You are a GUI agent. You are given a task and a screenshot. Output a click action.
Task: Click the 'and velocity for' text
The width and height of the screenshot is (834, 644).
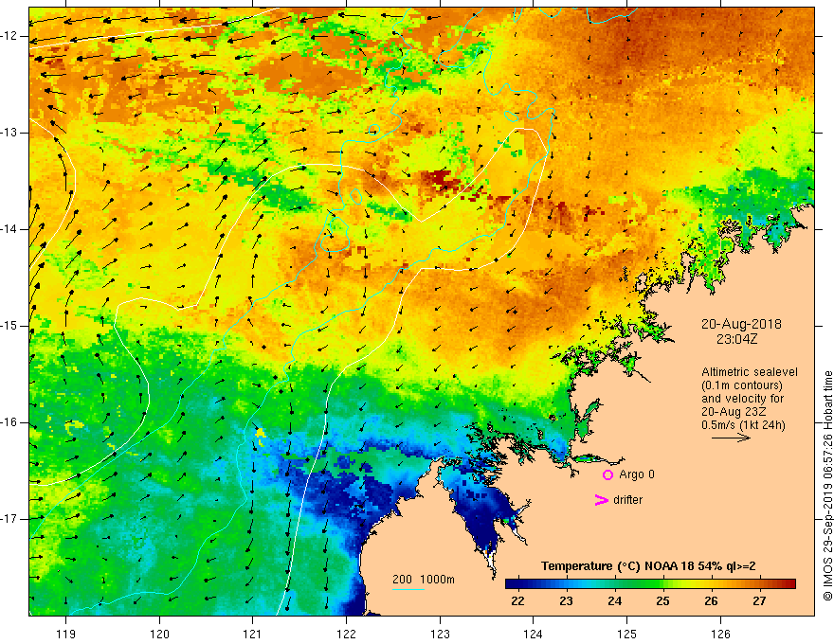tap(742, 399)
